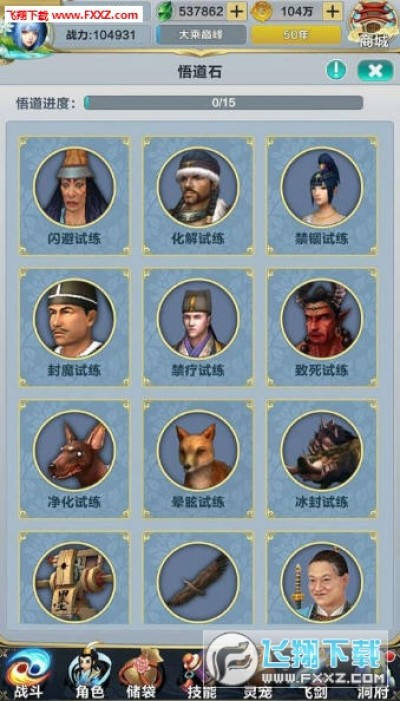Show the 悟道石 info exclamation icon
The width and height of the screenshot is (400, 701).
click(x=336, y=70)
